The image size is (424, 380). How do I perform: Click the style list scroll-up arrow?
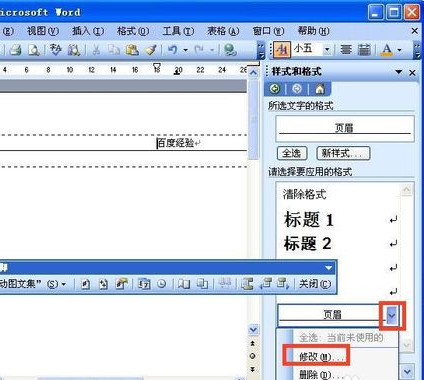(x=406, y=190)
